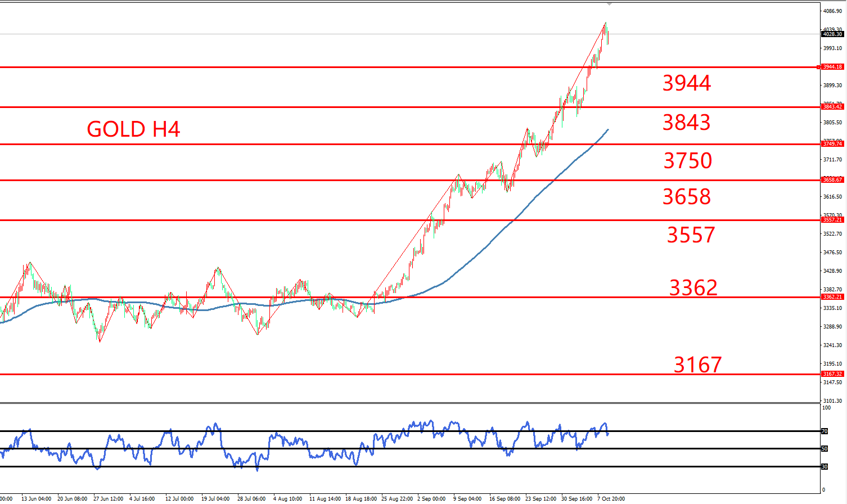Select the 3843 resistance label text
This screenshot has width=847, height=504.
(x=686, y=123)
